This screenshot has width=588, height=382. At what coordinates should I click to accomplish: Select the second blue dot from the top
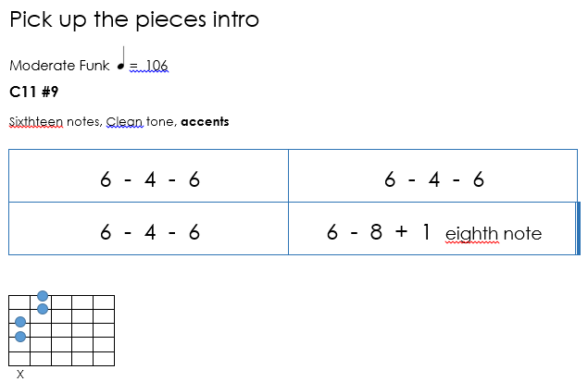(43, 309)
